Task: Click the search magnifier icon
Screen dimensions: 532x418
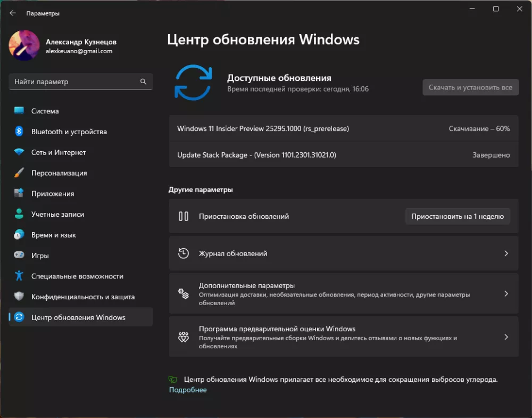Action: point(143,82)
